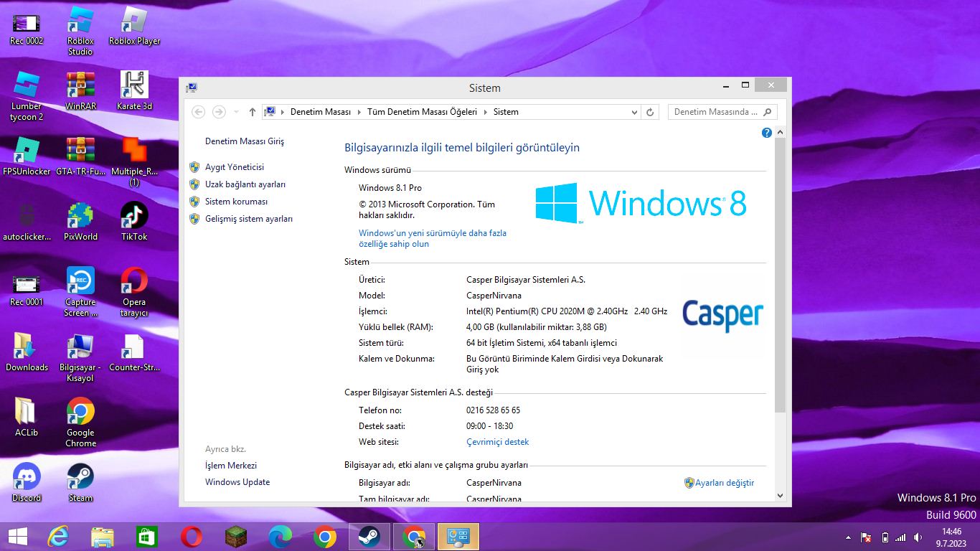Select the Discord desktop icon
The height and width of the screenshot is (551, 980).
pos(27,483)
